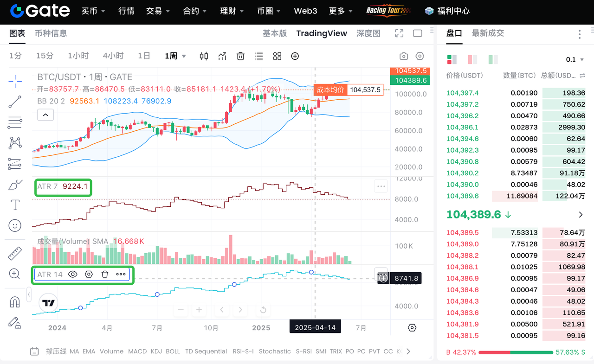Image resolution: width=594 pixels, height=364 pixels.
Task: Show sell orders only in order book
Action: pos(472,59)
